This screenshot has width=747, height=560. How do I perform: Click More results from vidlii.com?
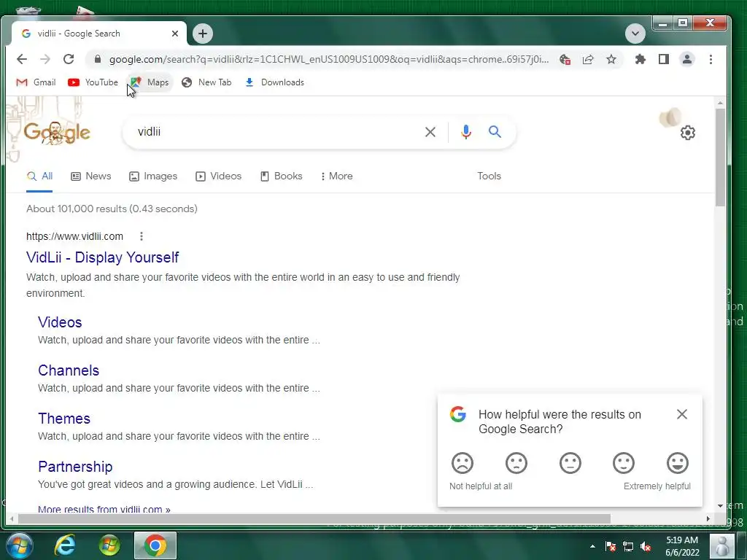pos(104,509)
